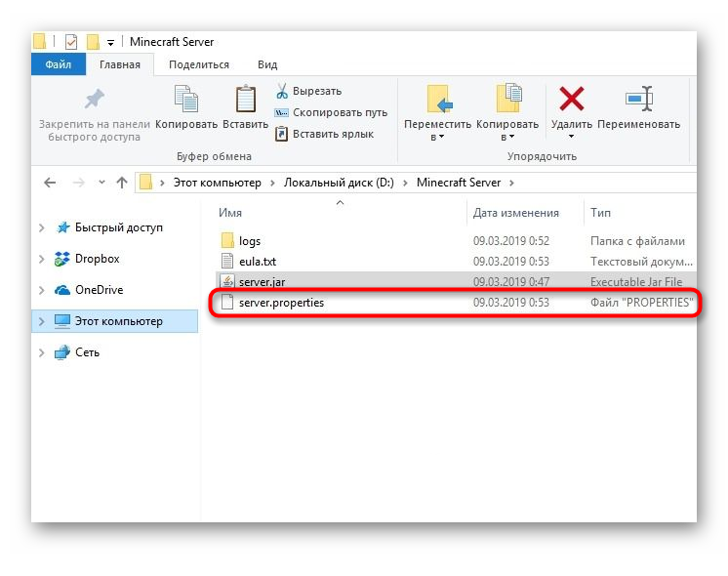Open recent locations dropdown arrow
The image size is (728, 576).
[101, 183]
